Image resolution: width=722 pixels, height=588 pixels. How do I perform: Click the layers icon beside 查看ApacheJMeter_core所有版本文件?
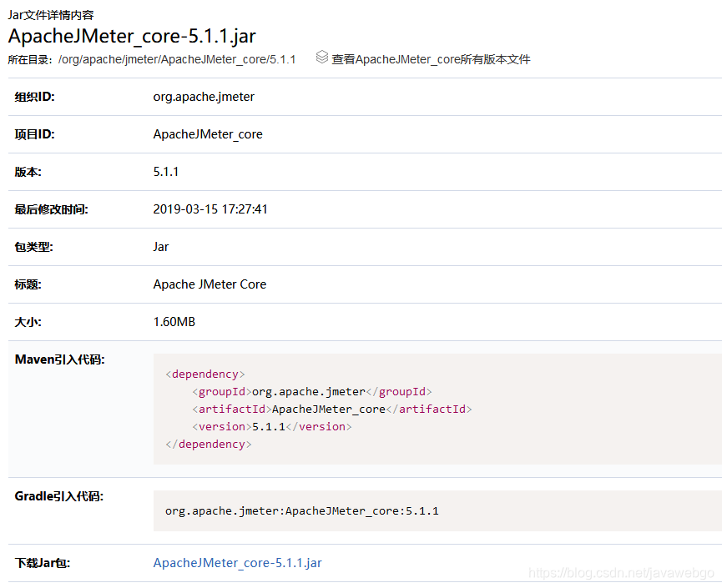[322, 58]
